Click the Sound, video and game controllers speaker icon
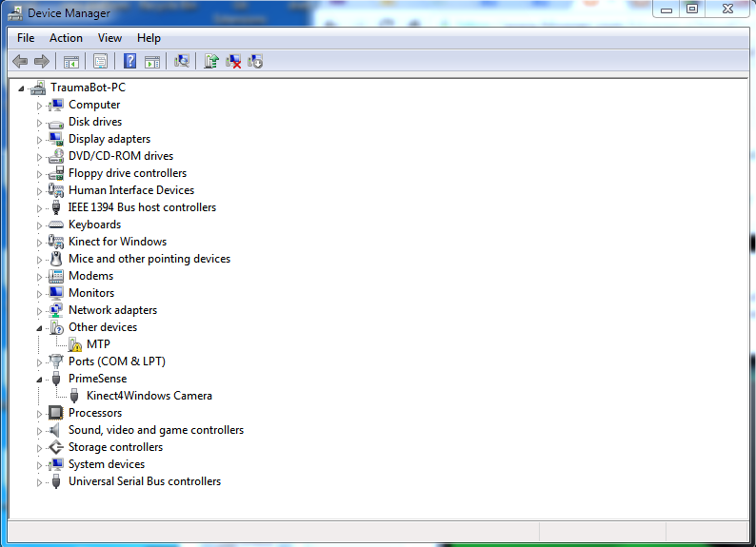This screenshot has height=547, width=756. pos(56,430)
